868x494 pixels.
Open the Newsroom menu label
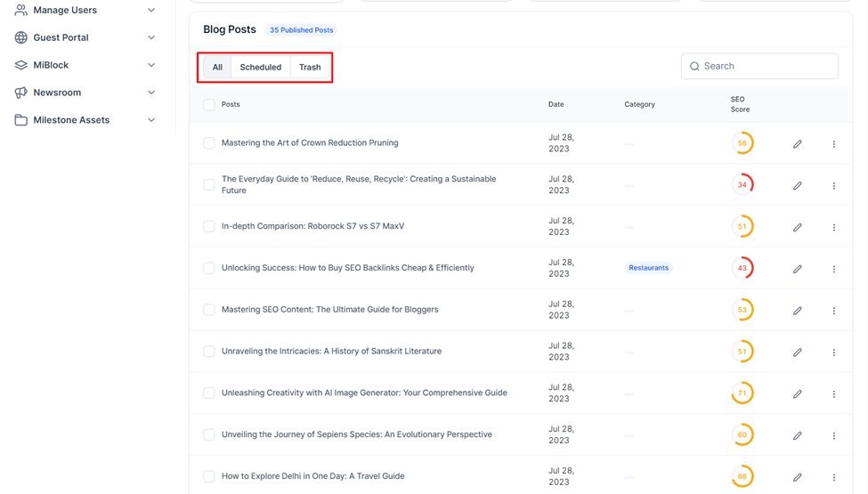tap(57, 93)
